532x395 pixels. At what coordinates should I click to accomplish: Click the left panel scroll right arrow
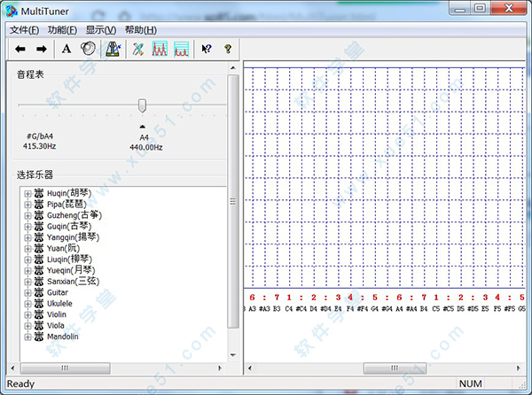point(220,368)
